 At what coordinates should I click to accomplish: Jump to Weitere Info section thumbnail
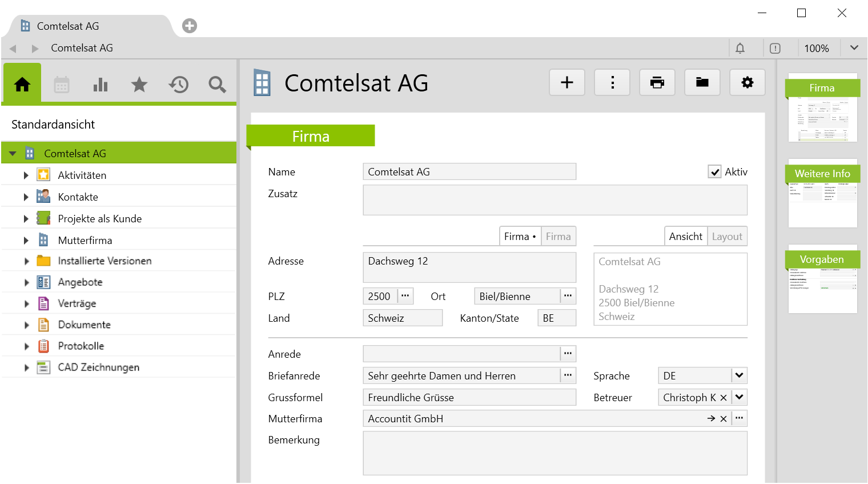[822, 194]
